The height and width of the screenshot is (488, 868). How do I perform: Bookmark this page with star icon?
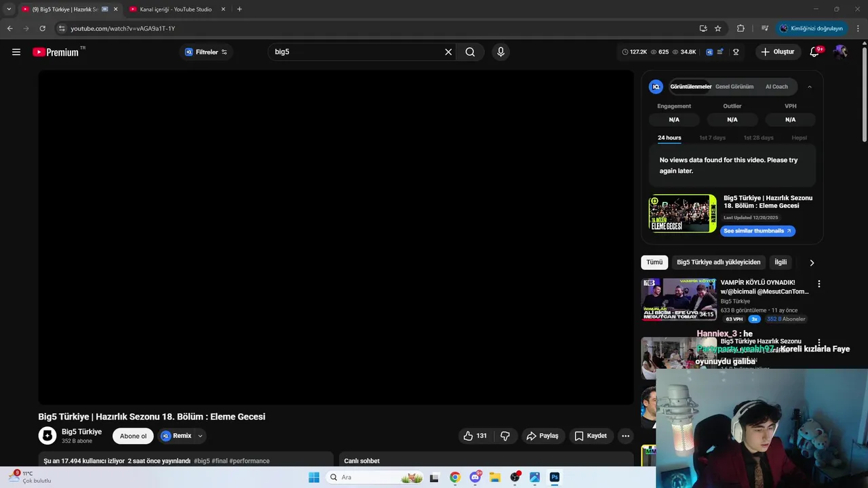click(718, 28)
